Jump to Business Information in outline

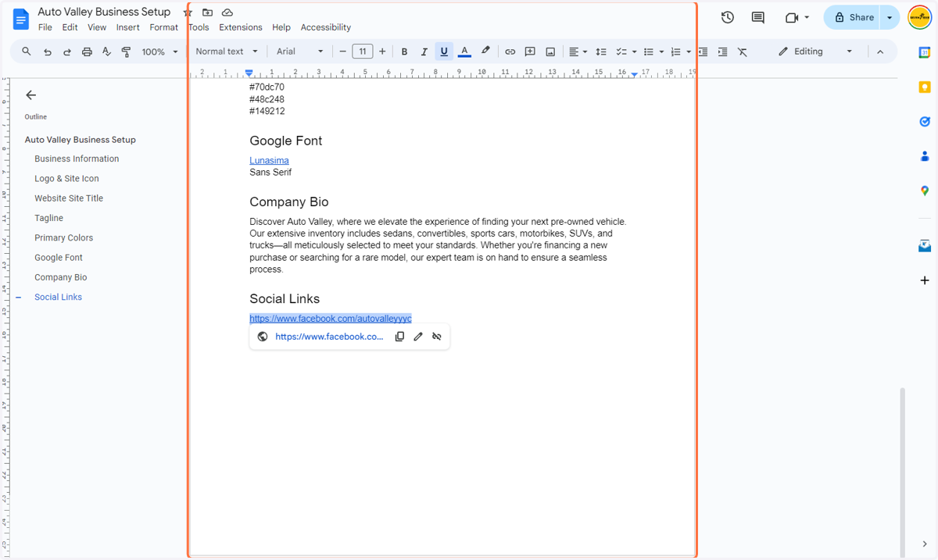[x=77, y=159]
